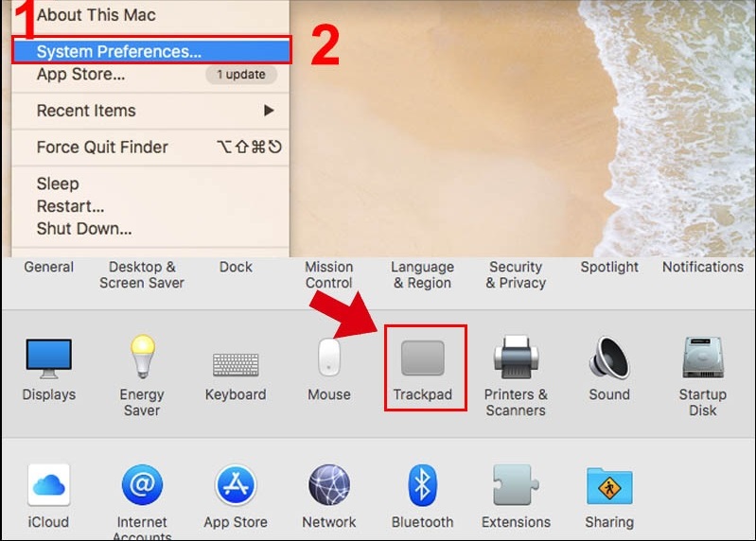
Task: Expand Recent Items submenu arrow
Action: point(269,111)
